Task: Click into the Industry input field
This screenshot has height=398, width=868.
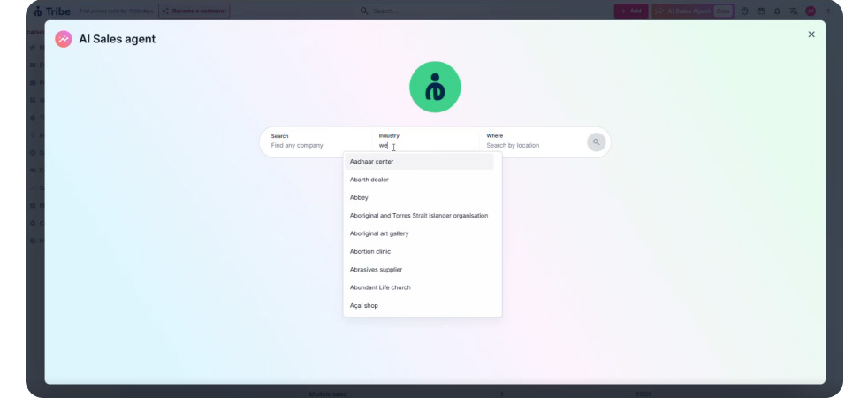Action: pos(424,145)
